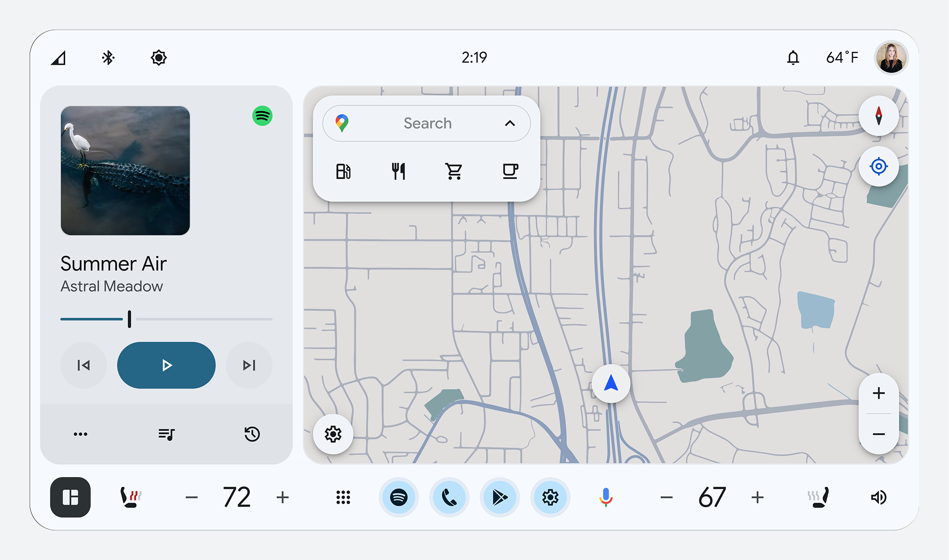
Task: Reset map orientation using the compass
Action: click(x=878, y=116)
